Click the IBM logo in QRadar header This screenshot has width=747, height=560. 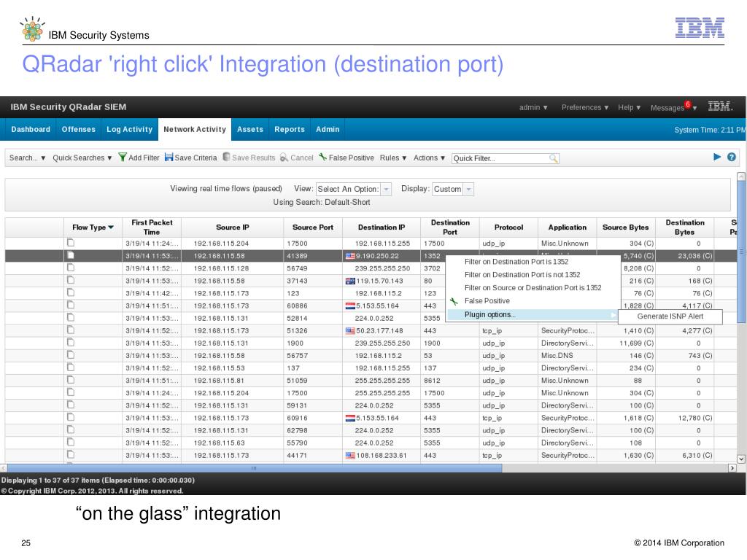[719, 106]
